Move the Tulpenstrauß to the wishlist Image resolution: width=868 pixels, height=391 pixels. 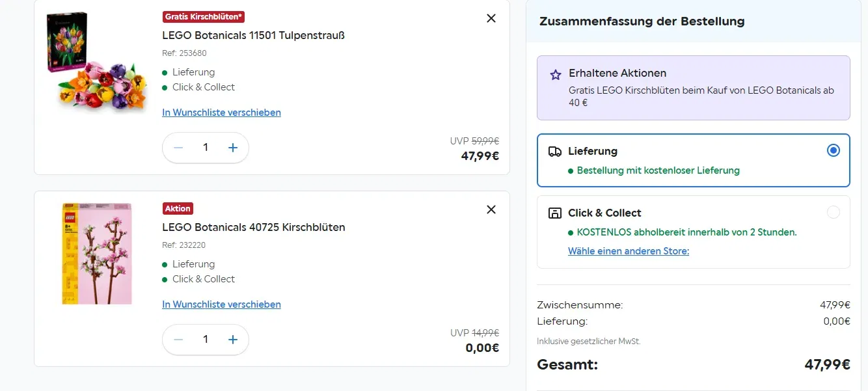[x=221, y=112]
